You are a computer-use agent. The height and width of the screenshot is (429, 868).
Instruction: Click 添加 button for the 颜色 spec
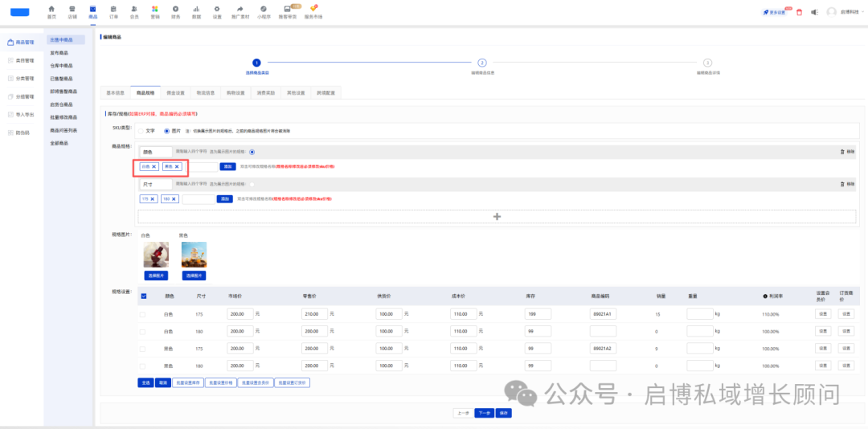pos(227,166)
